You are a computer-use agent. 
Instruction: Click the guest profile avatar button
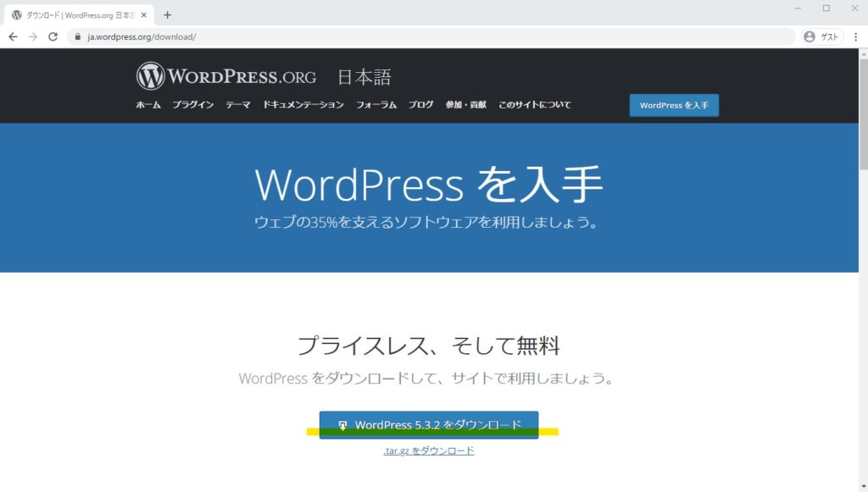[x=821, y=36]
